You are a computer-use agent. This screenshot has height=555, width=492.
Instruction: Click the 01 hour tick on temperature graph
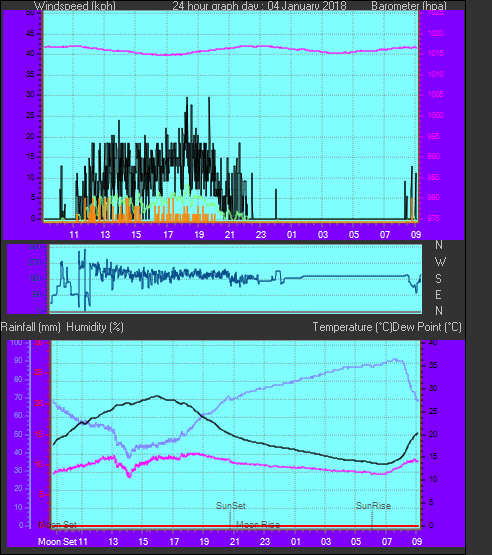pos(296,542)
